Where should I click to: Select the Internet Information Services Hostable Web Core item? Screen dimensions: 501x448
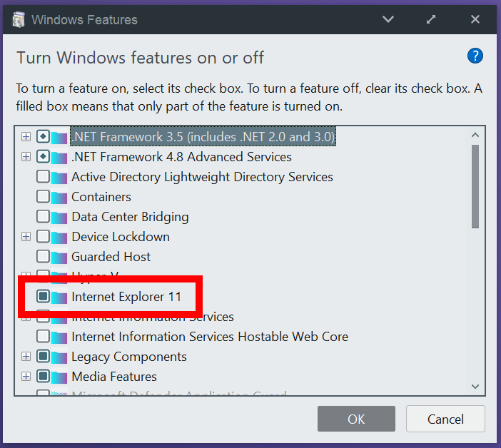[x=209, y=337]
